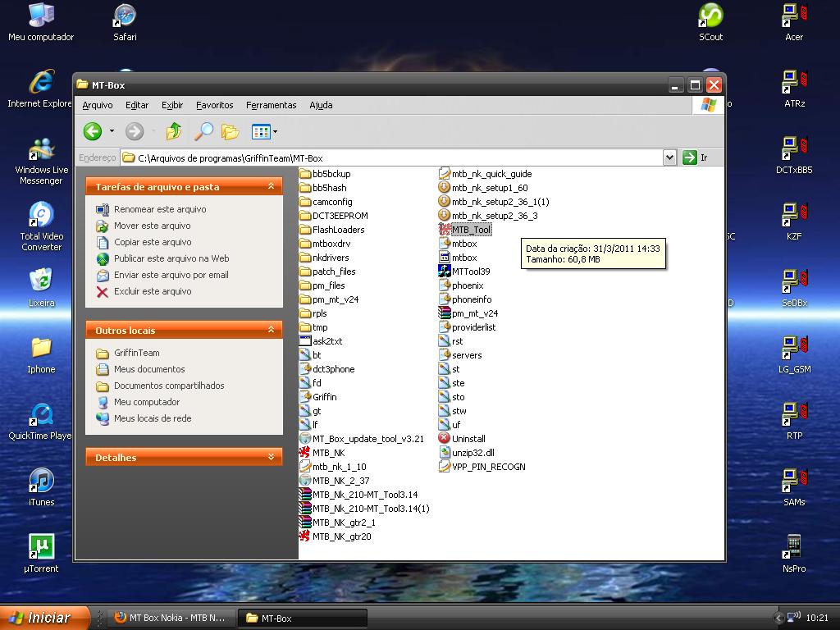Collapse the Tarefas de arquivo e pasta panel
The height and width of the screenshot is (630, 840).
coord(271,186)
